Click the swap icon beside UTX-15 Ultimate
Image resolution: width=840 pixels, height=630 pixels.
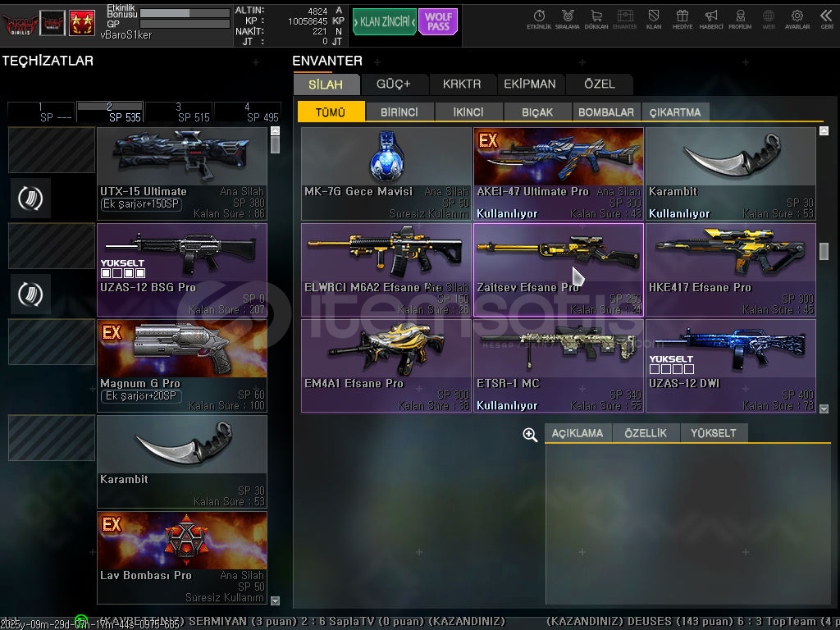[30, 199]
